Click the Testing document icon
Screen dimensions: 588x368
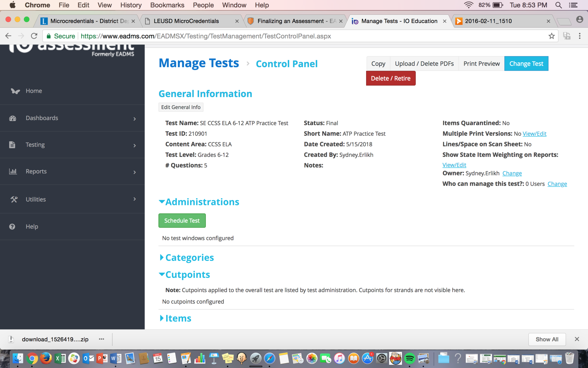12,145
